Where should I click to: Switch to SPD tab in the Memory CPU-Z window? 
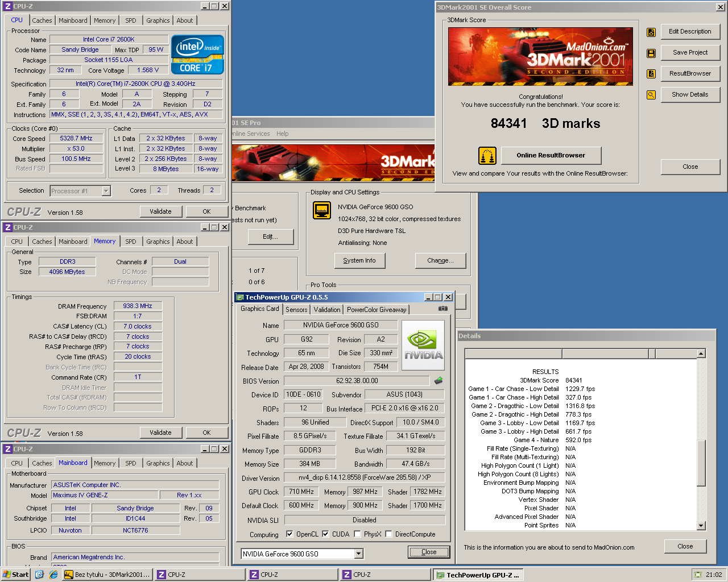pyautogui.click(x=131, y=242)
